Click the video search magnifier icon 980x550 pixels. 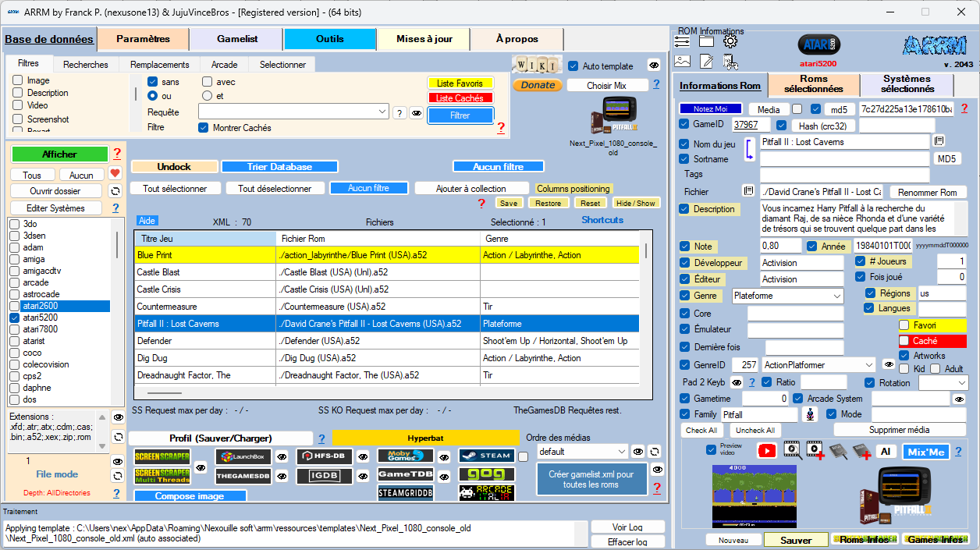click(x=793, y=451)
